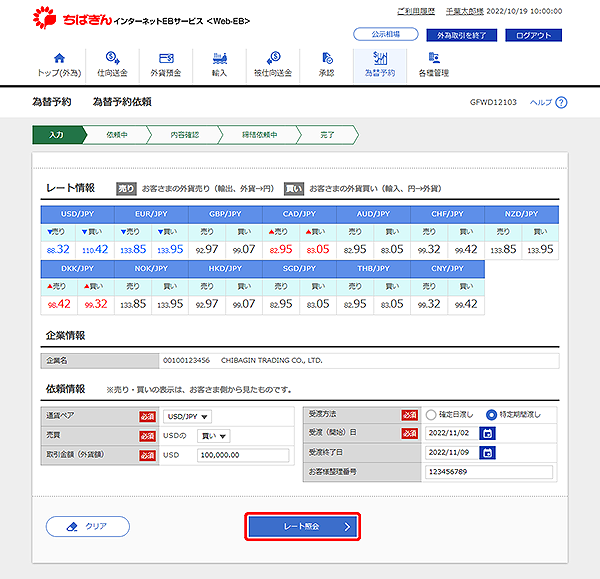Open 被仕向送金 menu icon
The height and width of the screenshot is (579, 600).
pos(273,58)
